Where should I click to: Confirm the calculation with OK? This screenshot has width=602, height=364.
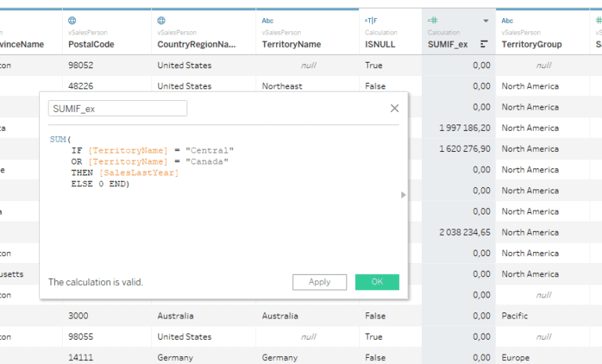(x=377, y=282)
